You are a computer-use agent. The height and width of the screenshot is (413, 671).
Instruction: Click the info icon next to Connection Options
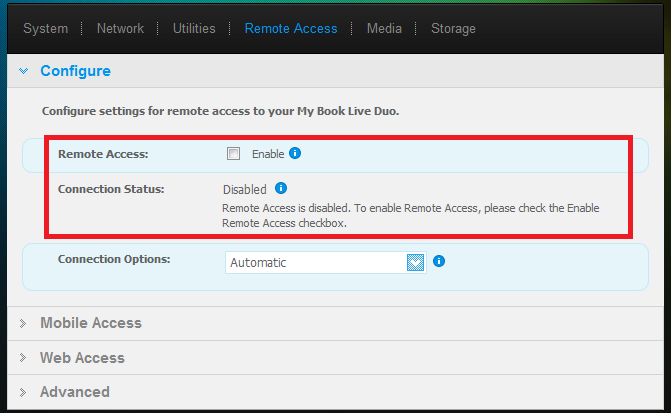pyautogui.click(x=439, y=261)
